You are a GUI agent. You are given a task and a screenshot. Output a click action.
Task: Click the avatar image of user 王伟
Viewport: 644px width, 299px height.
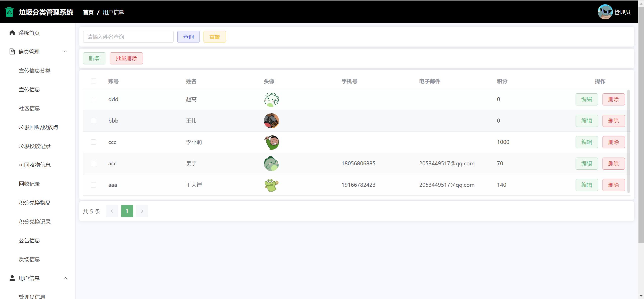tap(271, 121)
